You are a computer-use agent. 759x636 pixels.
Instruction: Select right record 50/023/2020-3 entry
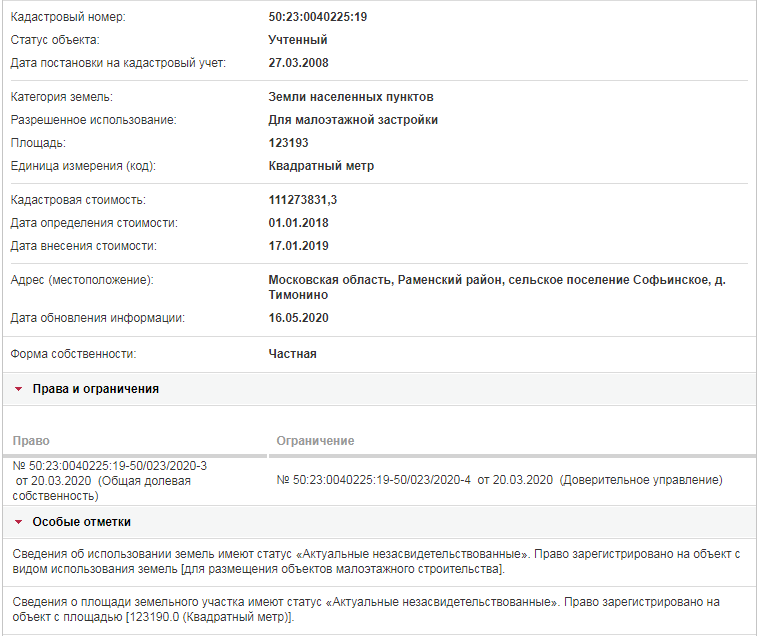click(x=109, y=481)
